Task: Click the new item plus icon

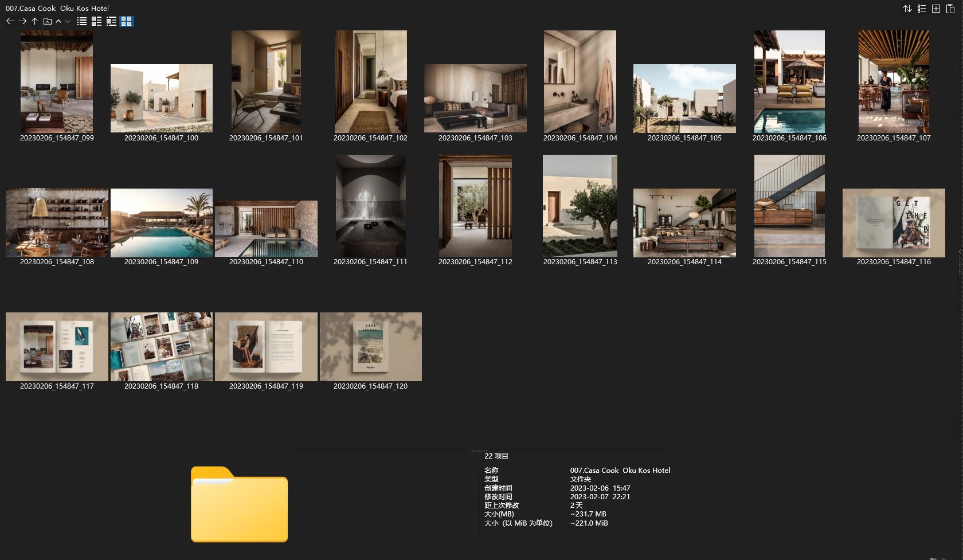Action: coord(936,9)
